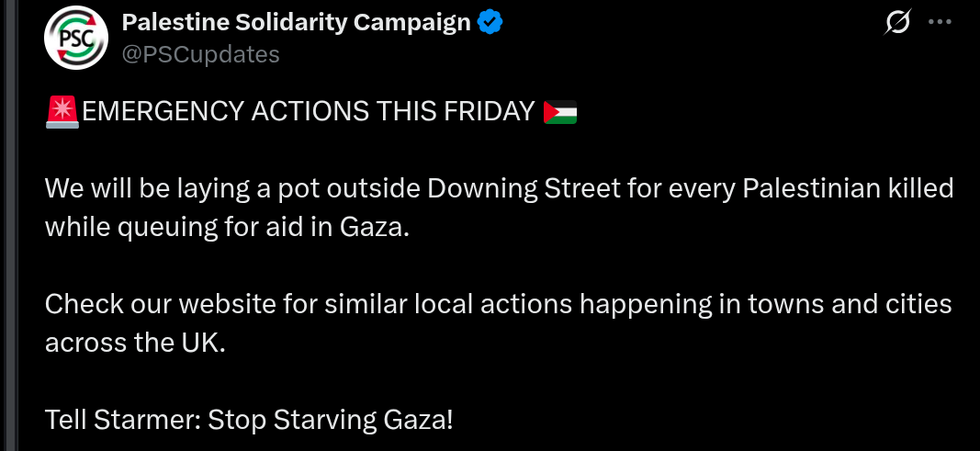Open the Grok explain-this-post icon
Viewport: 980px width, 451px height.
click(896, 24)
